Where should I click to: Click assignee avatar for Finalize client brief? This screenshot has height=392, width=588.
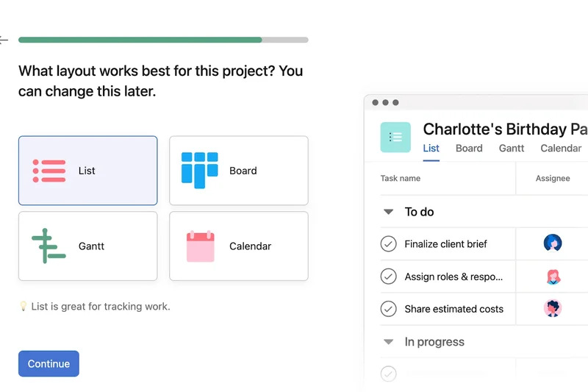tap(553, 243)
